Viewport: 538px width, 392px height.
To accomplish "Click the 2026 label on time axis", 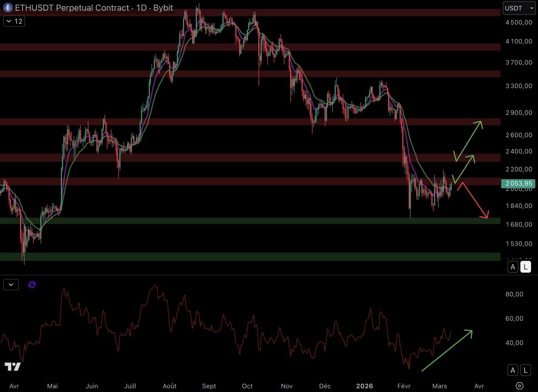I will [364, 386].
